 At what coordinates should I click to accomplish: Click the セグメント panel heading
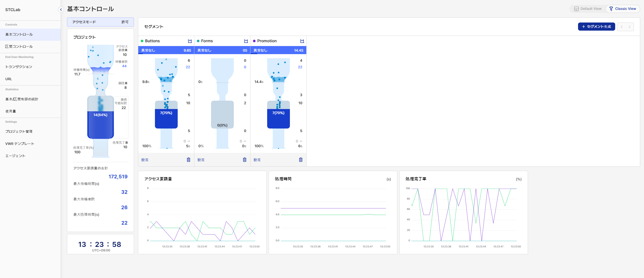point(154,27)
